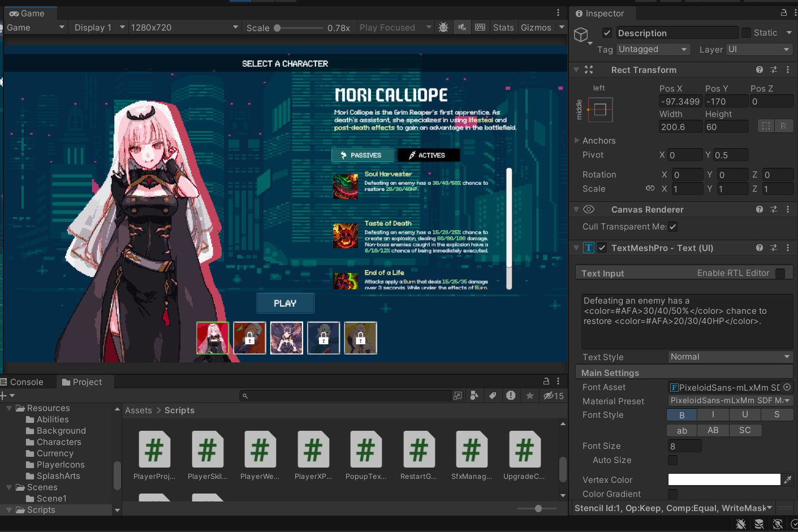The image size is (798, 532).
Task: Toggle Rect Transform raw edit mode R button
Action: 783,126
